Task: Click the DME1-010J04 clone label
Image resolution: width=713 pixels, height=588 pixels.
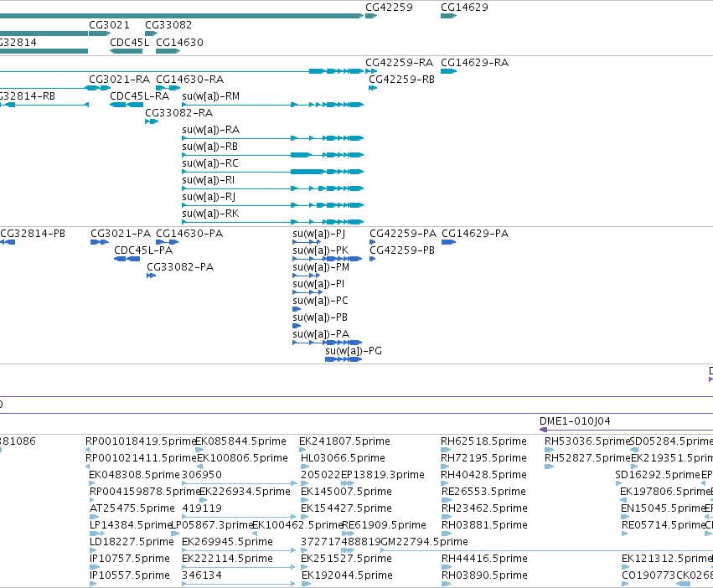Action: pos(575,421)
